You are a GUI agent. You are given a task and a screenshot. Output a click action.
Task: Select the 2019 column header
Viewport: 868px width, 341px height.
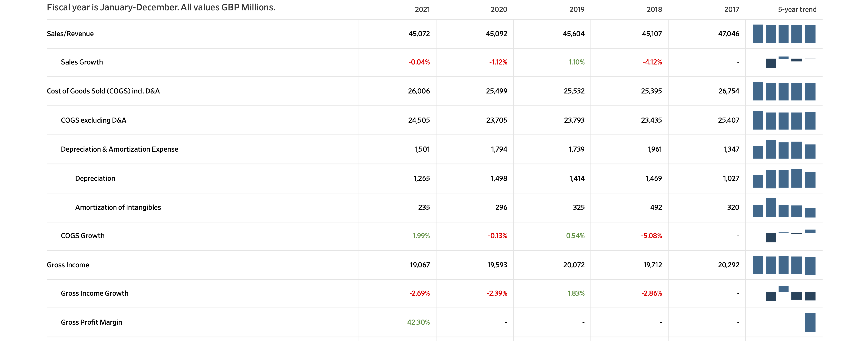pyautogui.click(x=577, y=9)
